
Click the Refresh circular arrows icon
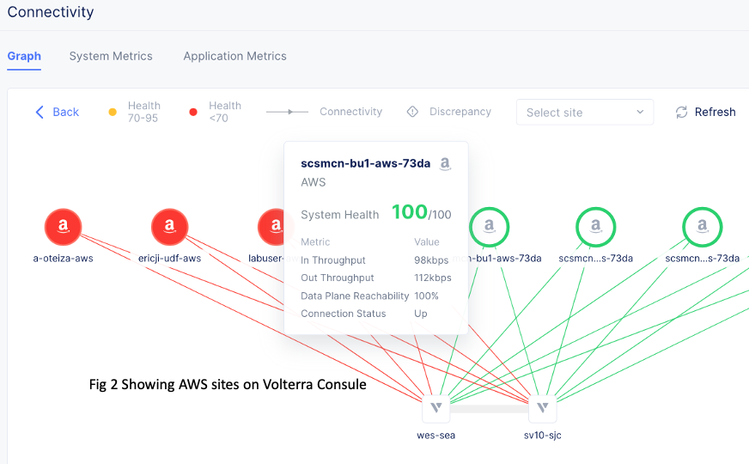[x=682, y=112]
